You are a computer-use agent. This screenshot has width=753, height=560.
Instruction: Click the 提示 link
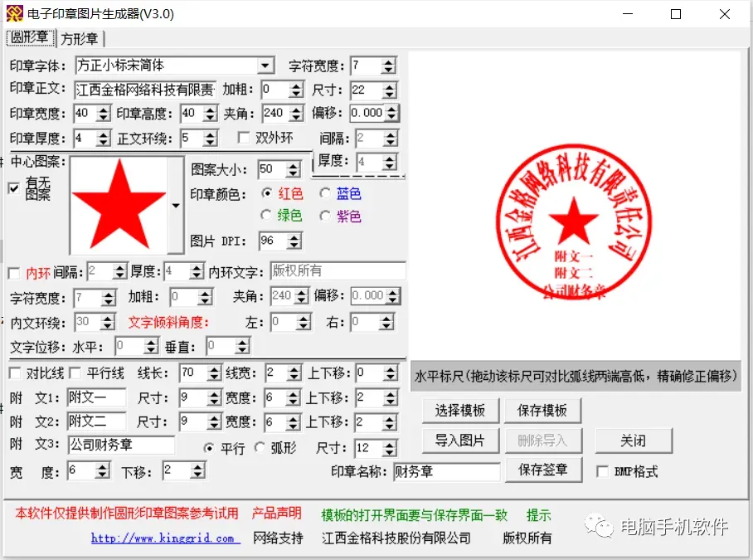pyautogui.click(x=538, y=515)
